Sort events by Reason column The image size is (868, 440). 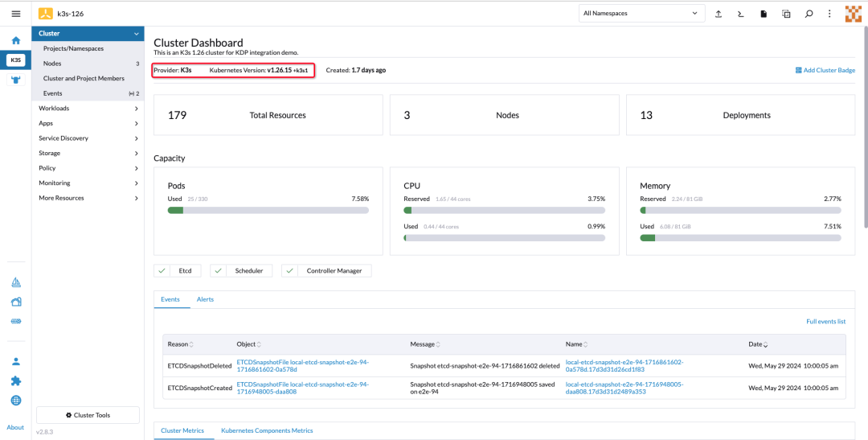181,344
